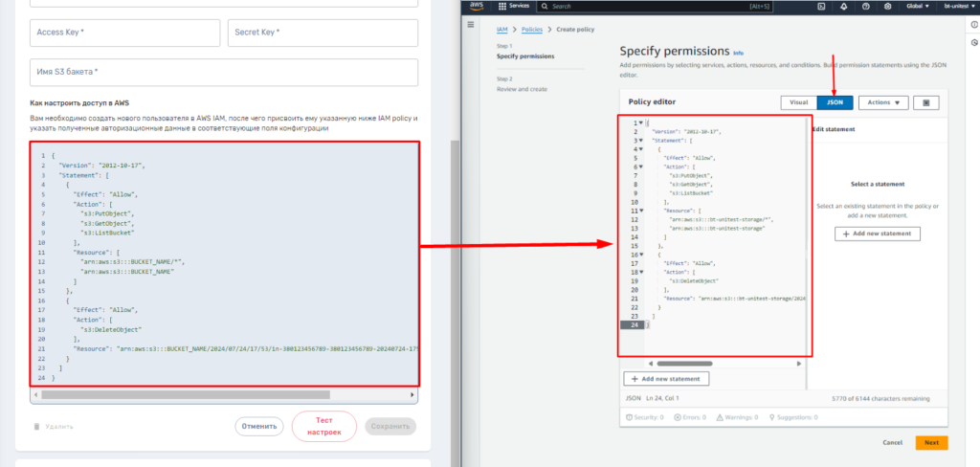980x467 pixels.
Task: Open the AWS Services grid menu
Action: (x=501, y=6)
